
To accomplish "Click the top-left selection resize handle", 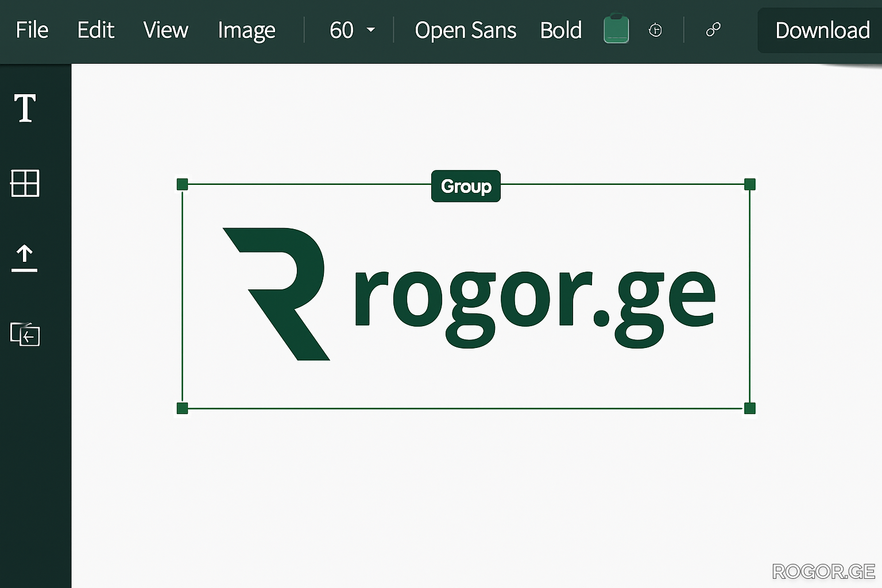I will (183, 184).
